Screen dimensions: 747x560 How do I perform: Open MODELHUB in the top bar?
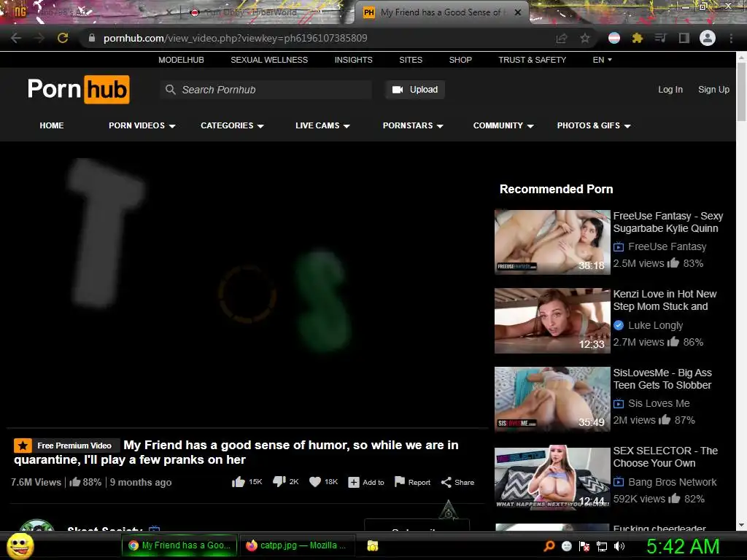click(x=181, y=60)
